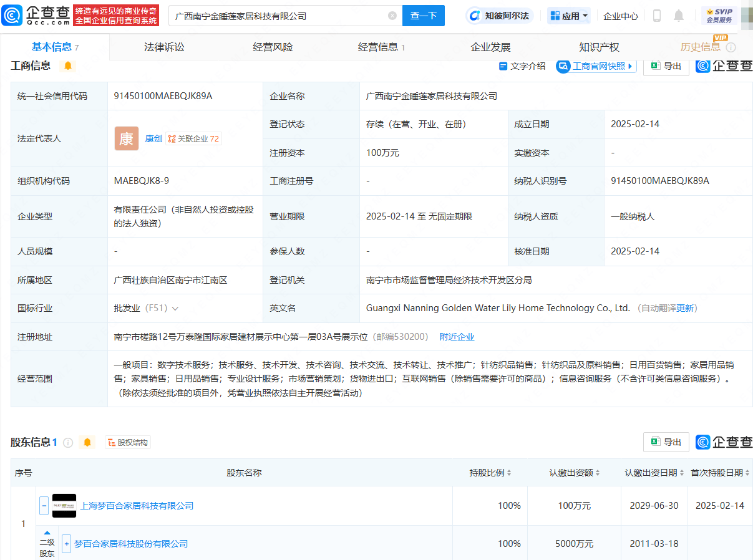Clear the search box with the X icon
The height and width of the screenshot is (560, 753).
point(392,16)
